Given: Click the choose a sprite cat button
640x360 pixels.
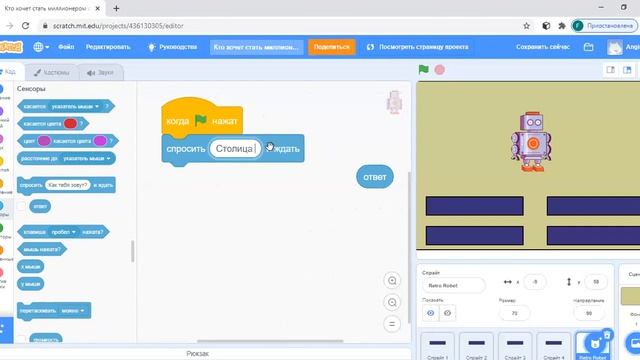Looking at the screenshot, I should pyautogui.click(x=595, y=343).
